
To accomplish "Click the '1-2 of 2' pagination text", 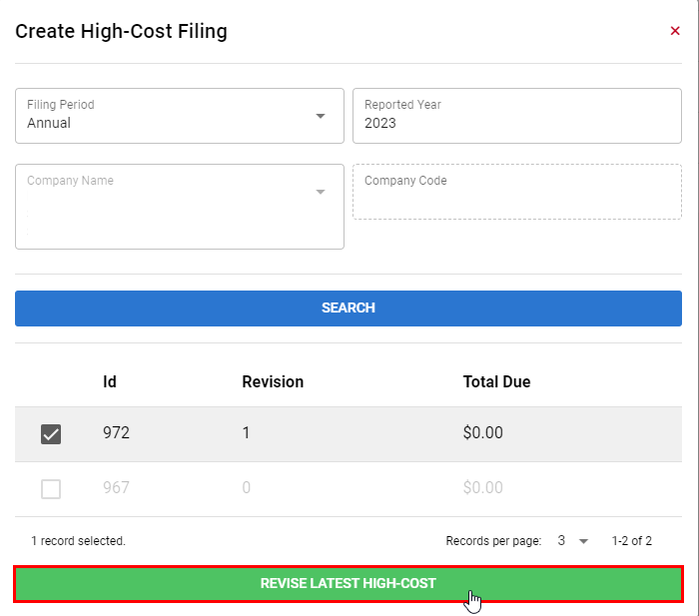I will tap(632, 541).
